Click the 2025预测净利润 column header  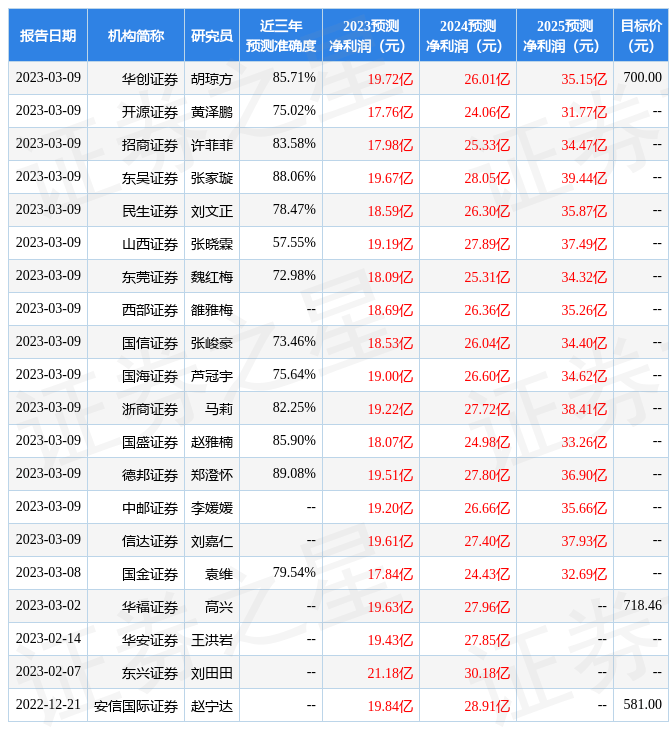[564, 35]
